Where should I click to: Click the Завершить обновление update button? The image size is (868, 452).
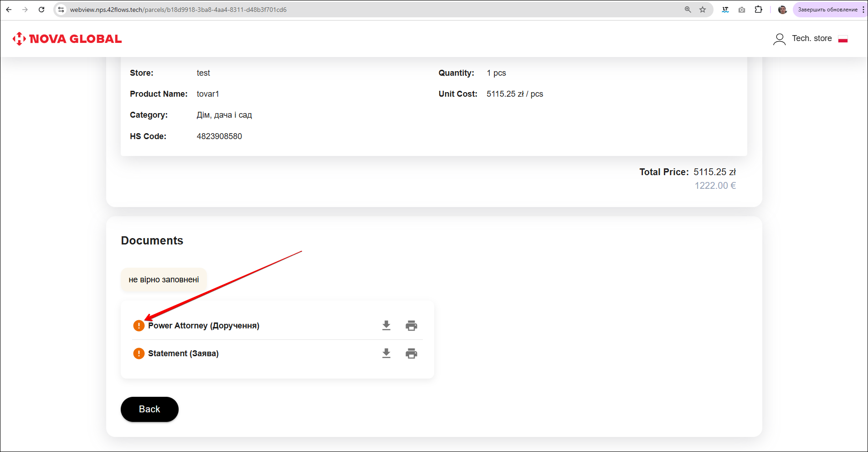pos(827,10)
